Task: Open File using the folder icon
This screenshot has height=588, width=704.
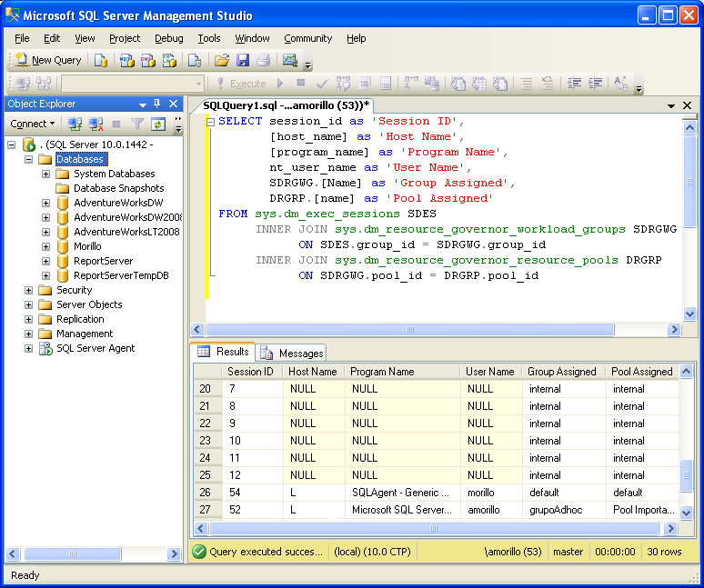Action: pos(221,60)
